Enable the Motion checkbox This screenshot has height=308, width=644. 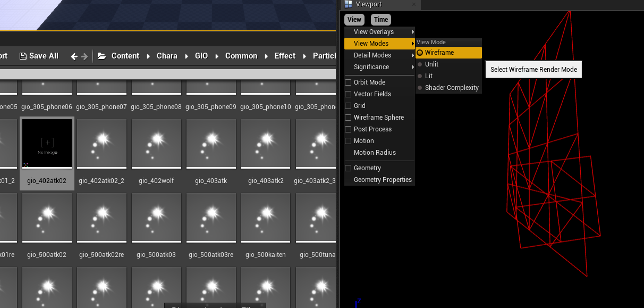tap(349, 141)
